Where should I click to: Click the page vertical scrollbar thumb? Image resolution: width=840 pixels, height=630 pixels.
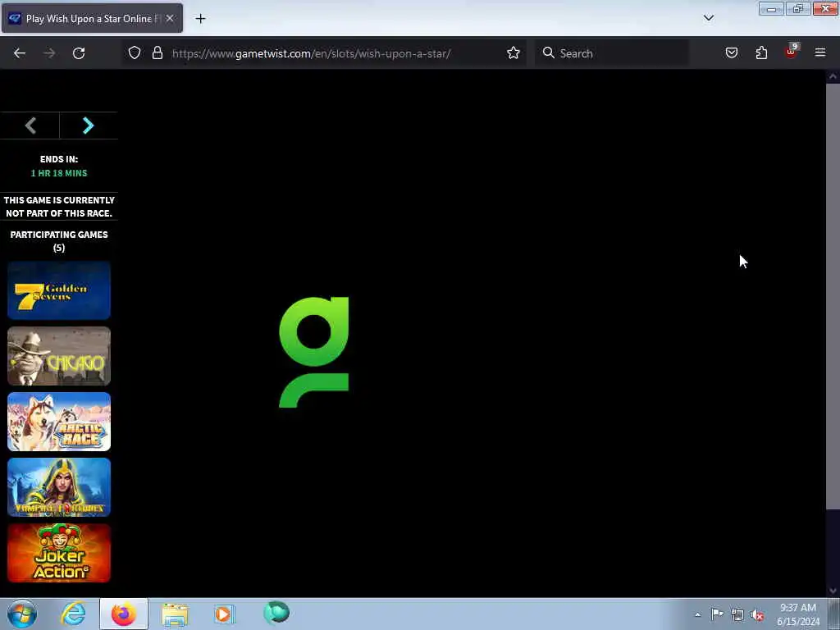pos(833,295)
